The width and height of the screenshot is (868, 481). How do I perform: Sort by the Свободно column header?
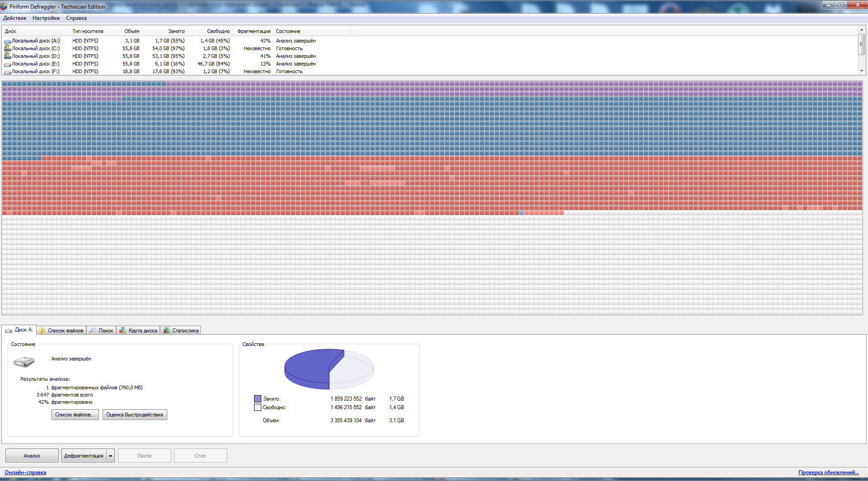210,31
